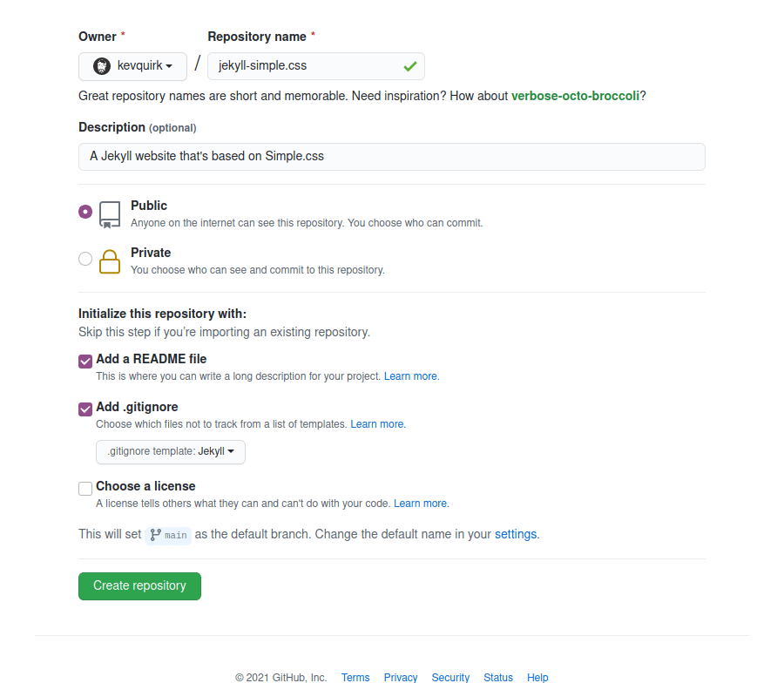
Task: Click the Public repository book icon
Action: (109, 212)
